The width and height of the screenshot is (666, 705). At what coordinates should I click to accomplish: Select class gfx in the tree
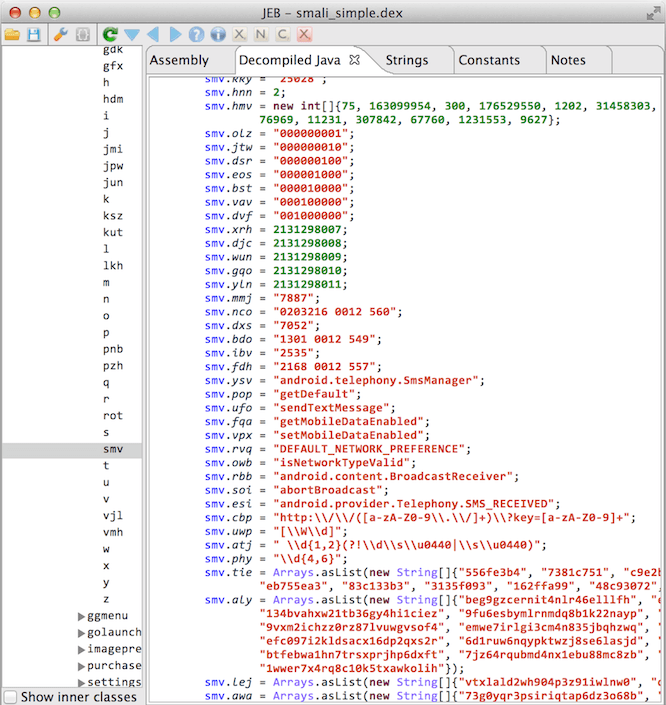(113, 66)
